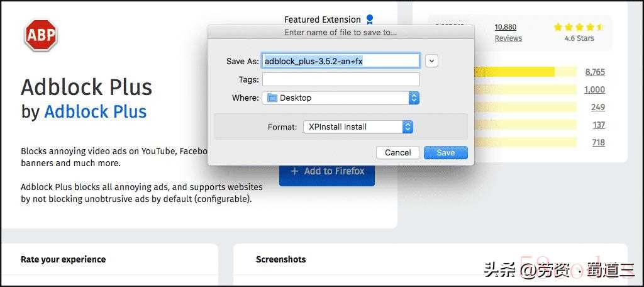Click the blue Featured Extension ribbon badge
The image size is (644, 287).
[370, 20]
